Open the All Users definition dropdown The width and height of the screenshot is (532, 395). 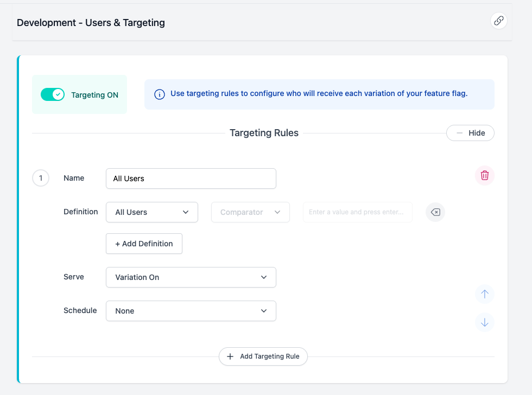pos(152,212)
